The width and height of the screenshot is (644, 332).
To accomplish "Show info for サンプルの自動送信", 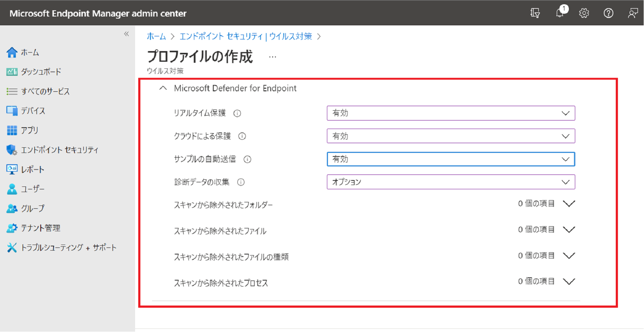I will tap(248, 159).
